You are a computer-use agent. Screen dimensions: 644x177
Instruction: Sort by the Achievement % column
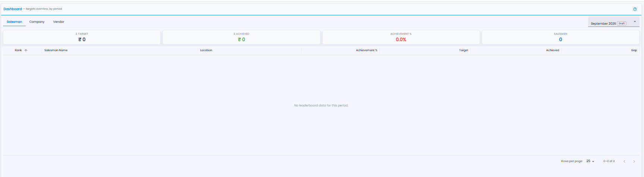(x=367, y=50)
